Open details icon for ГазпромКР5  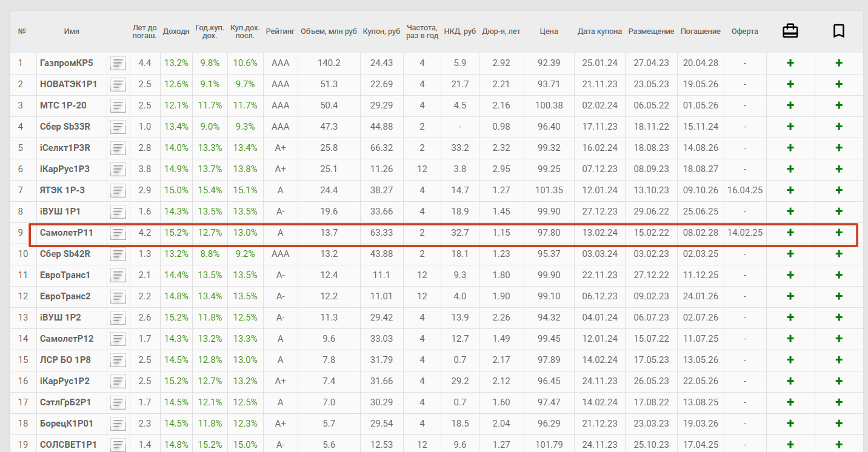(118, 63)
